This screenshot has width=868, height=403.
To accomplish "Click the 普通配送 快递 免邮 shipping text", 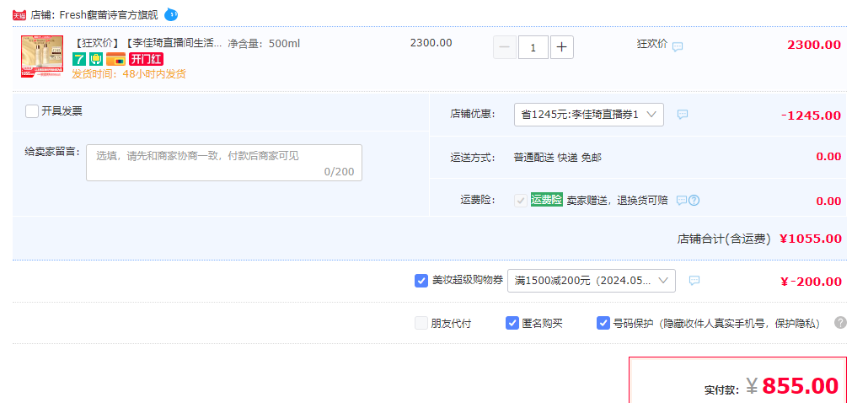I will 557,158.
